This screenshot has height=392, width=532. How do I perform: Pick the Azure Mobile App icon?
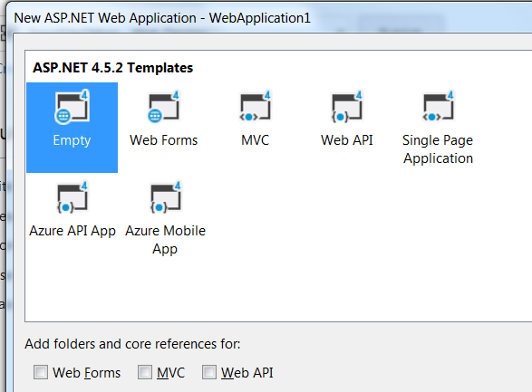[x=166, y=197]
